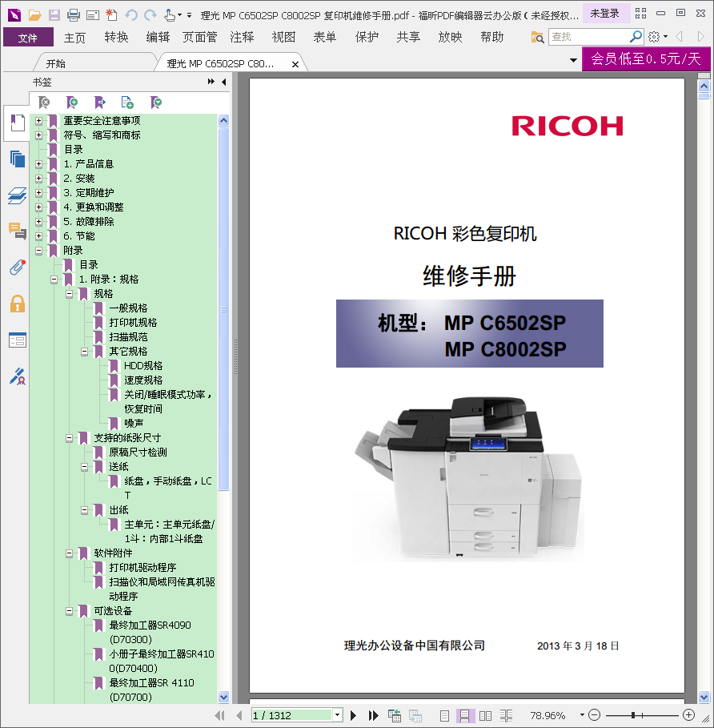The image size is (714, 728).
Task: Open the 转换 ribbon tab
Action: (116, 37)
